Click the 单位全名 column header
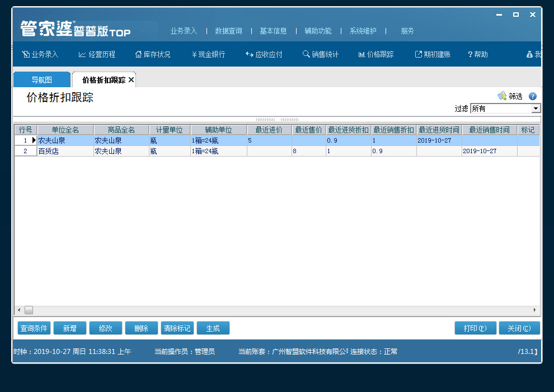554x392 pixels. click(65, 130)
